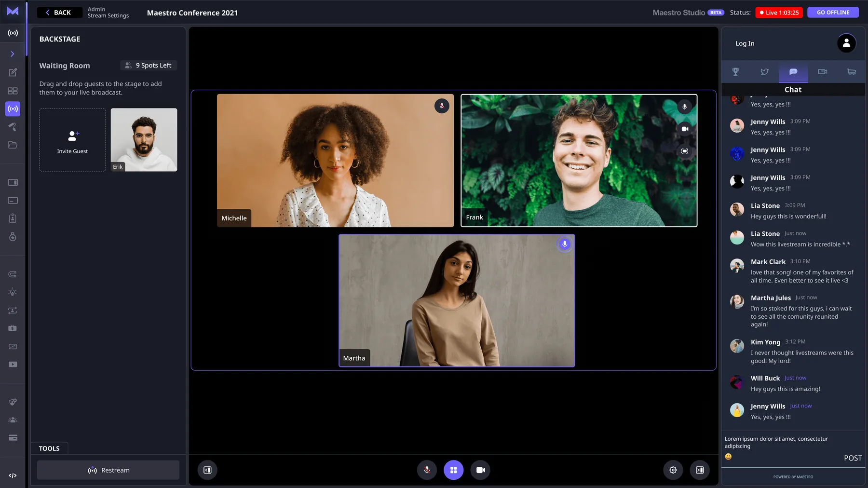Select Martha's video tile

click(457, 301)
